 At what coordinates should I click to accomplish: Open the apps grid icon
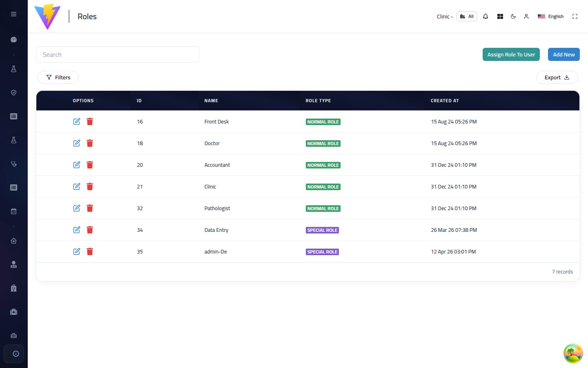[x=500, y=16]
